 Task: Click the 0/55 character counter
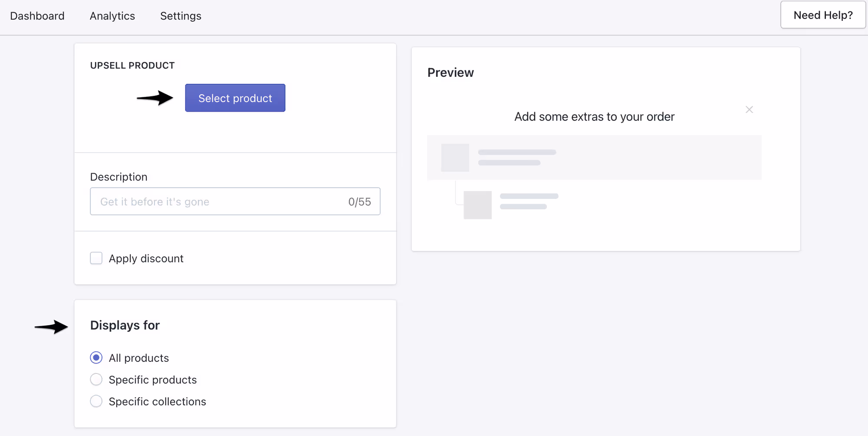pyautogui.click(x=359, y=201)
